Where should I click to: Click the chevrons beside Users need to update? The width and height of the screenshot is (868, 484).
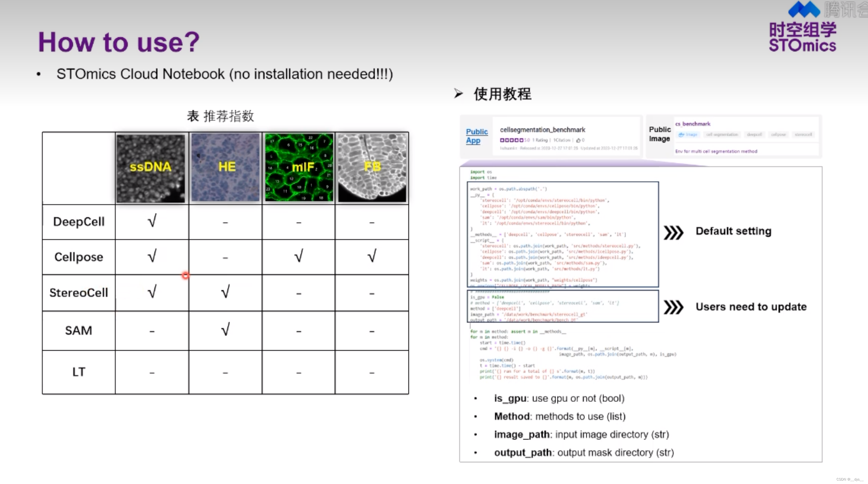coord(673,307)
